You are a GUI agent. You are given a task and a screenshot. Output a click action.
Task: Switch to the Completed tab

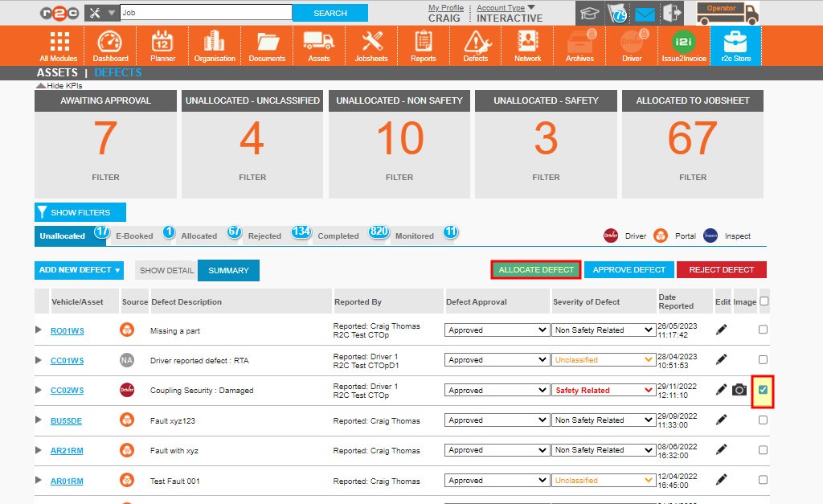pyautogui.click(x=338, y=236)
